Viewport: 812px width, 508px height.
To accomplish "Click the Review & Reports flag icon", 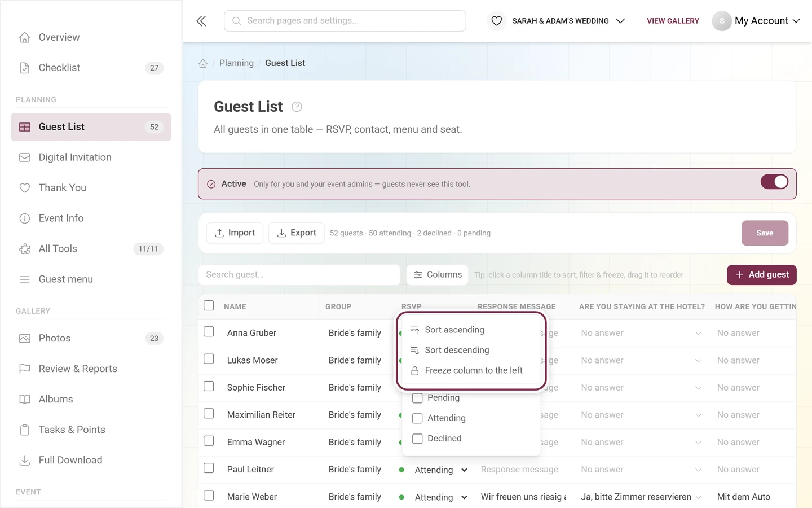I will point(25,369).
